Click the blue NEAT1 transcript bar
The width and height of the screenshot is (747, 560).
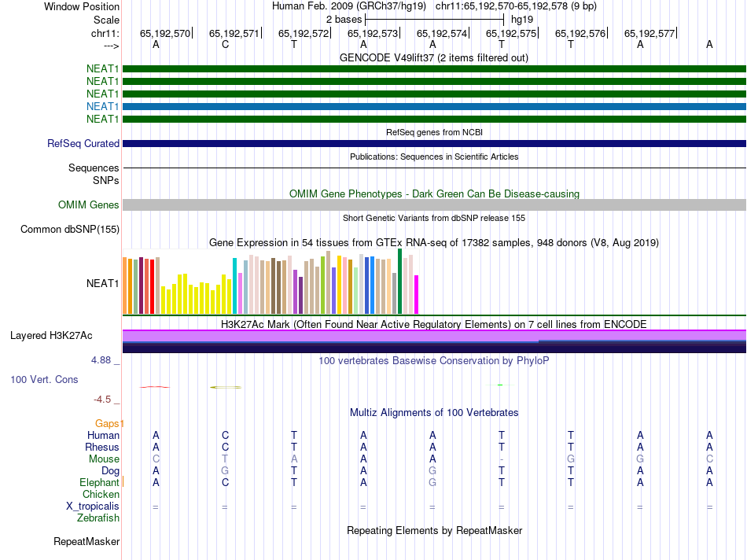pos(434,106)
